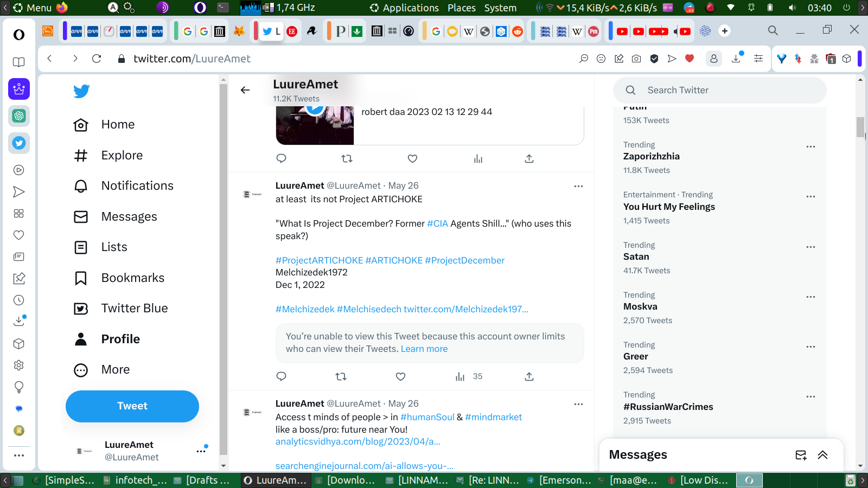Open more options for the Moskva trend
The image size is (868, 488).
(810, 297)
